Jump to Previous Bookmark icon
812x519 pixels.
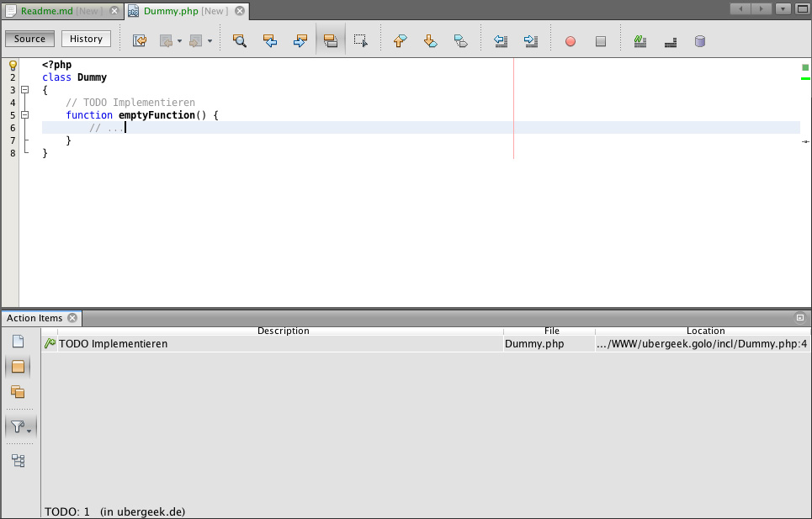(x=400, y=41)
